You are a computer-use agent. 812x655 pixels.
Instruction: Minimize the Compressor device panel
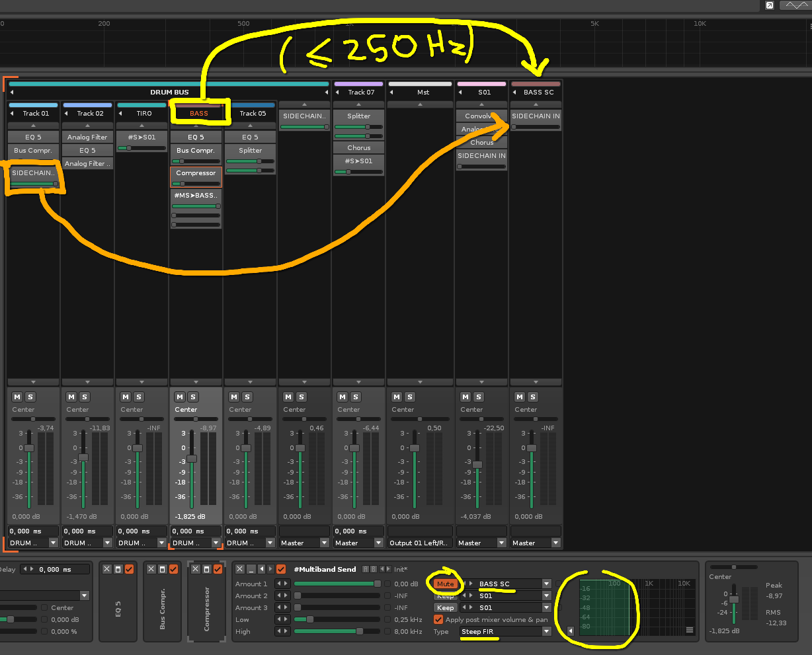pos(206,569)
